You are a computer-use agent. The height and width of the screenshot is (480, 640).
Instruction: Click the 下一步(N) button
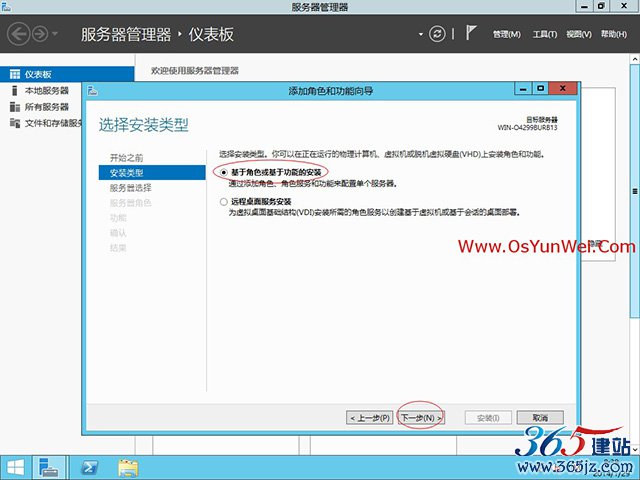point(421,418)
